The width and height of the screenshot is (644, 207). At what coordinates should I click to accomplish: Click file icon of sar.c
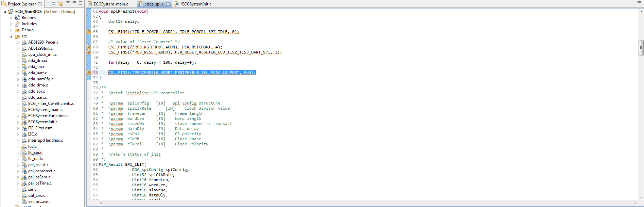point(24,189)
